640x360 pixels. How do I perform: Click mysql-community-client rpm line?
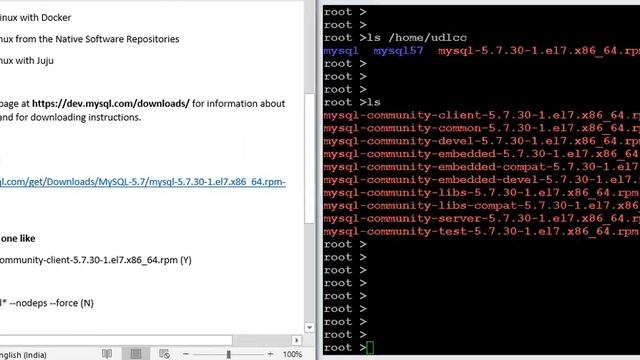click(482, 115)
